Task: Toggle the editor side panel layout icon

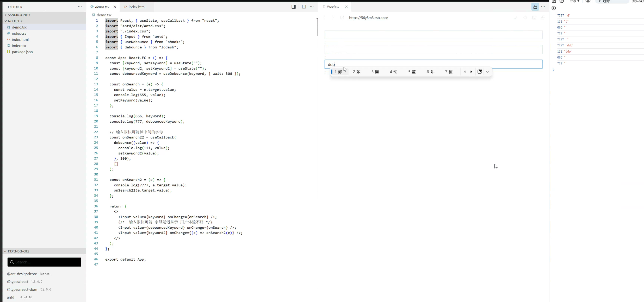Action: pos(294,7)
